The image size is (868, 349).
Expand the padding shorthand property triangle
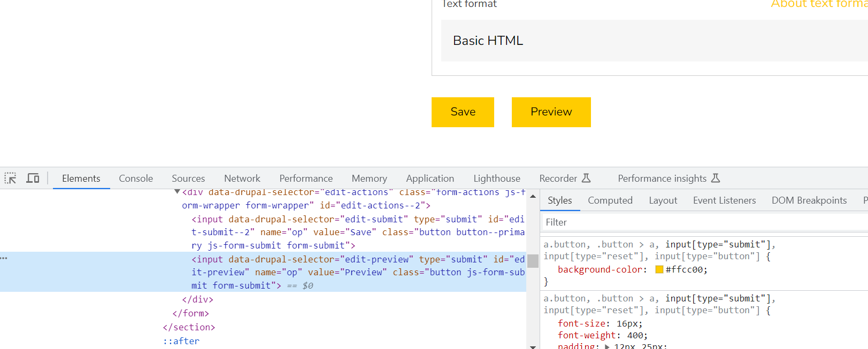click(607, 346)
